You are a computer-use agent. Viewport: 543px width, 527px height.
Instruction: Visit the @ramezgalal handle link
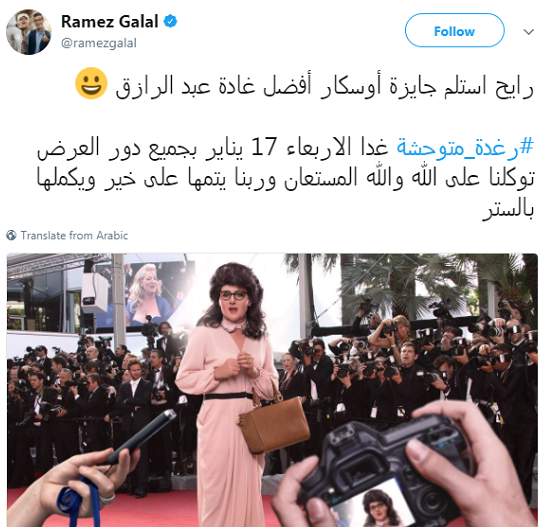coord(99,43)
